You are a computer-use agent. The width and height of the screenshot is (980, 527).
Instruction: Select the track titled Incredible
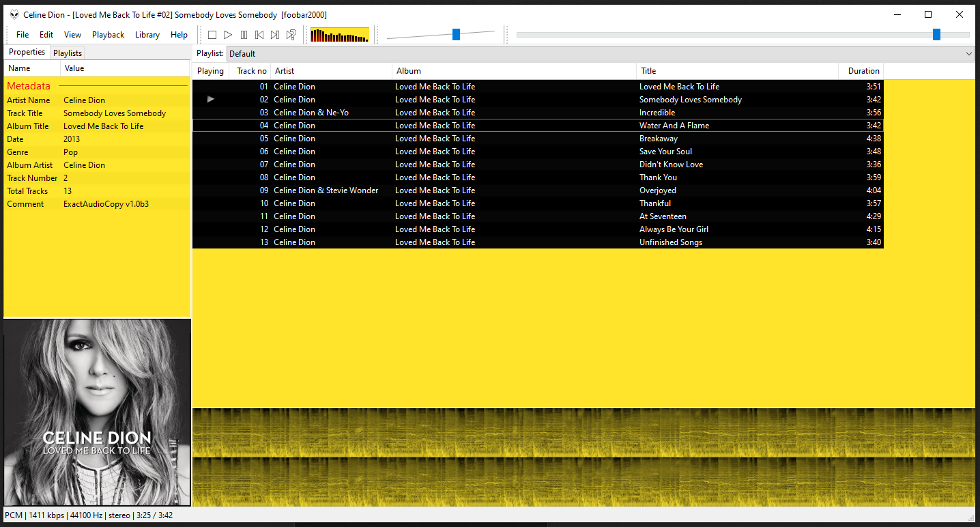[538, 113]
